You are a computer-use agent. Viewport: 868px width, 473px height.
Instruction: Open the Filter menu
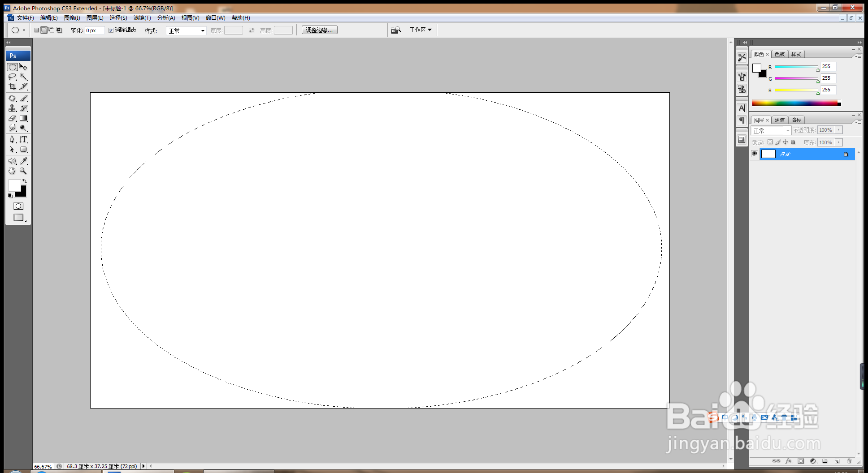(142, 18)
